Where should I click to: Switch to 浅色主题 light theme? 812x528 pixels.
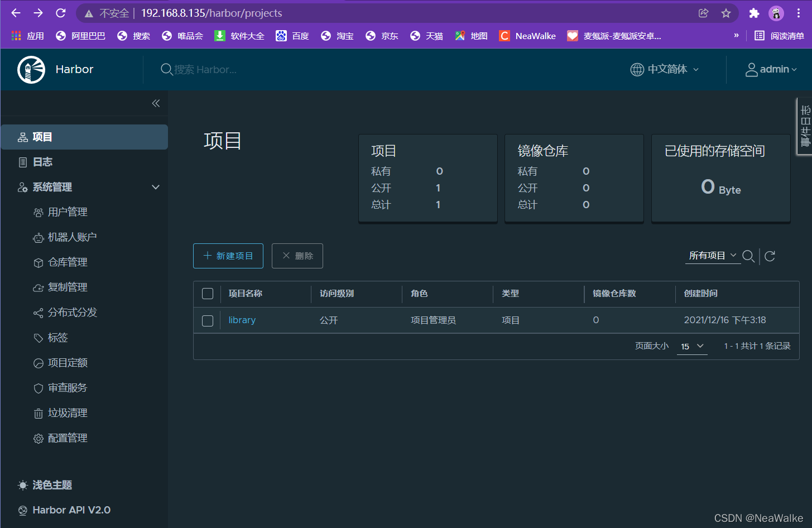pyautogui.click(x=51, y=485)
